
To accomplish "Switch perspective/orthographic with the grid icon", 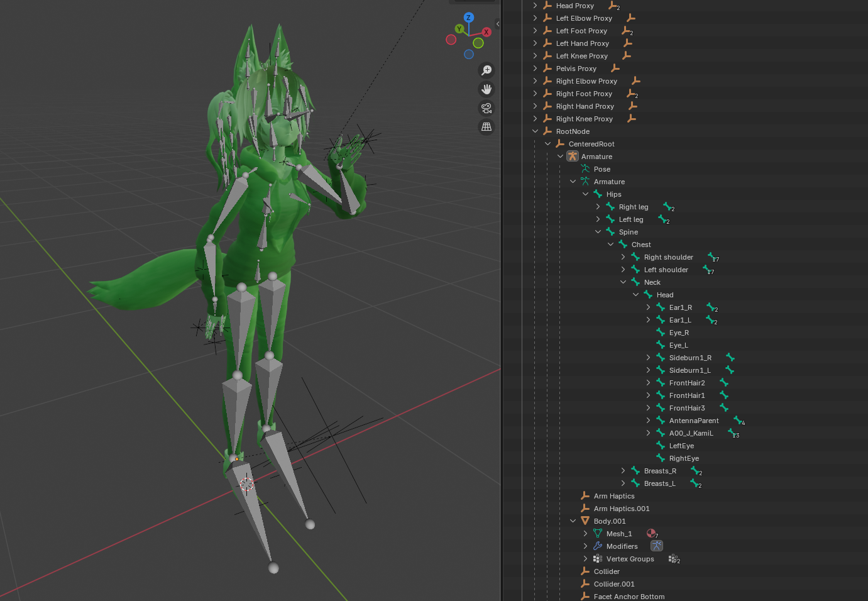I will (x=486, y=127).
